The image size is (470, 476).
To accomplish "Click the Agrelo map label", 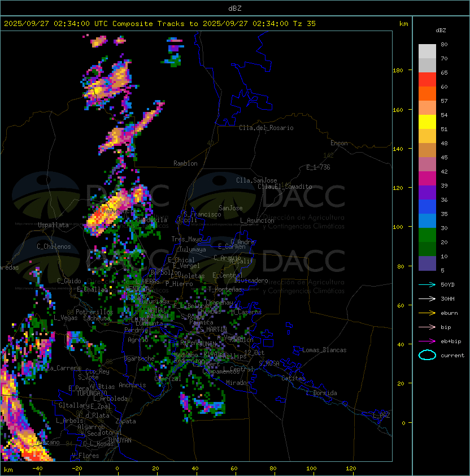I will tap(138, 340).
